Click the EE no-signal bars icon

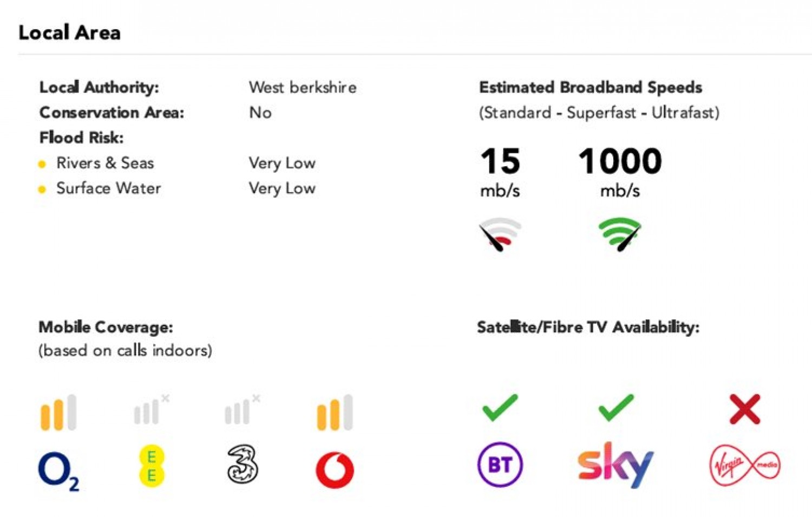click(x=152, y=410)
